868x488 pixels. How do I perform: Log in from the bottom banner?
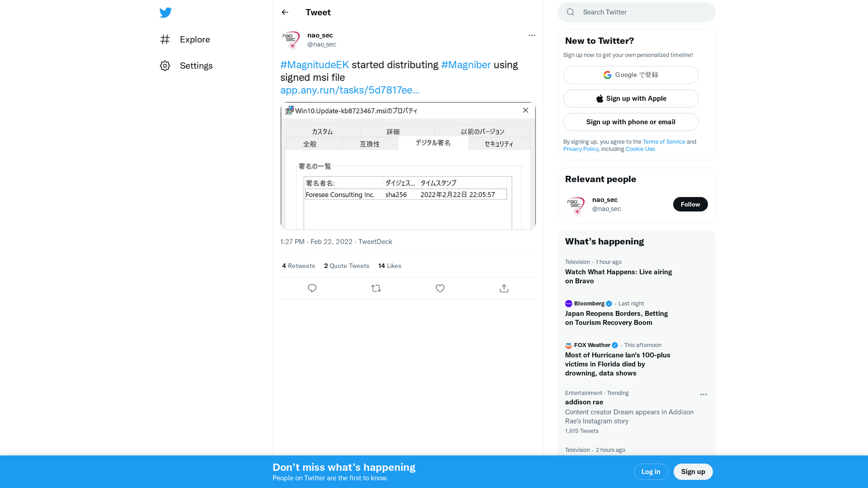coord(651,472)
